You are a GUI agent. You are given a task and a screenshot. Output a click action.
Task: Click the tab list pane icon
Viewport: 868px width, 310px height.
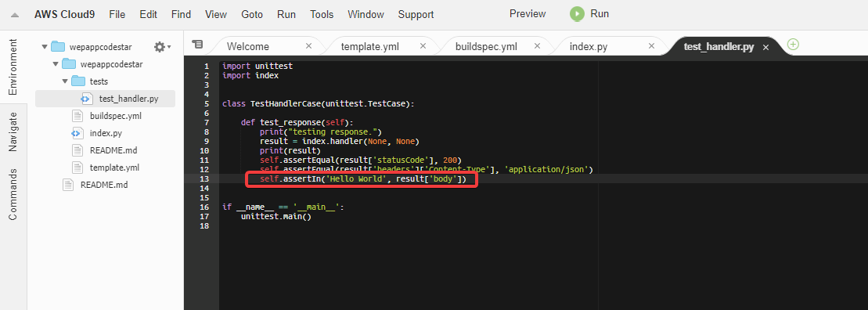(196, 45)
